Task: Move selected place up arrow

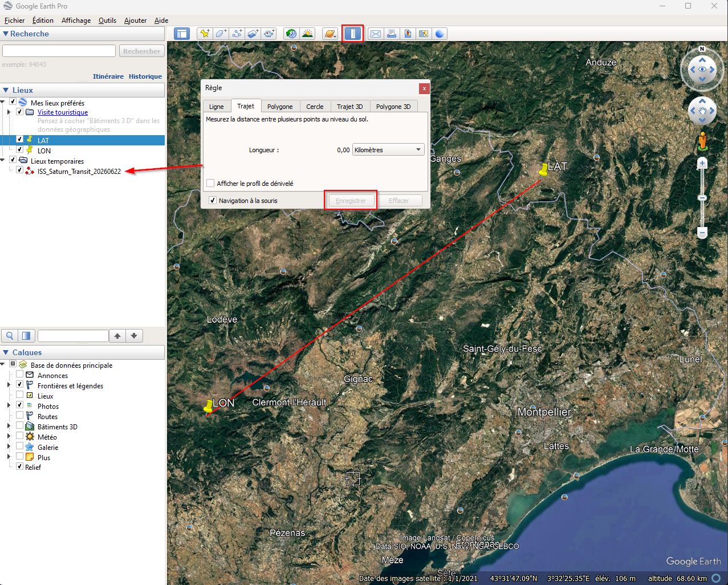Action: 117,336
